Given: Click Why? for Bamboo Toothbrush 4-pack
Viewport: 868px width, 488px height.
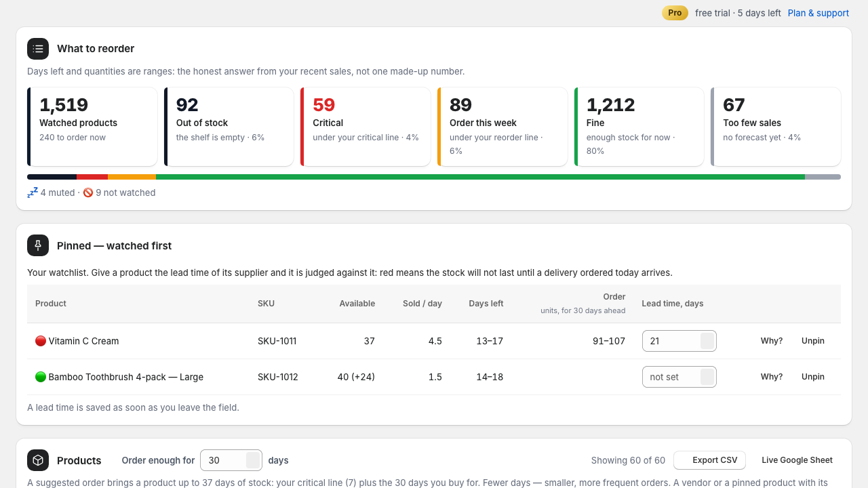Looking at the screenshot, I should 772,377.
